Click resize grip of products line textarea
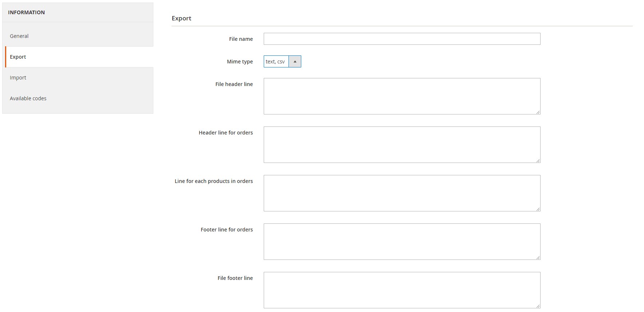This screenshot has height=312, width=644. tap(538, 209)
